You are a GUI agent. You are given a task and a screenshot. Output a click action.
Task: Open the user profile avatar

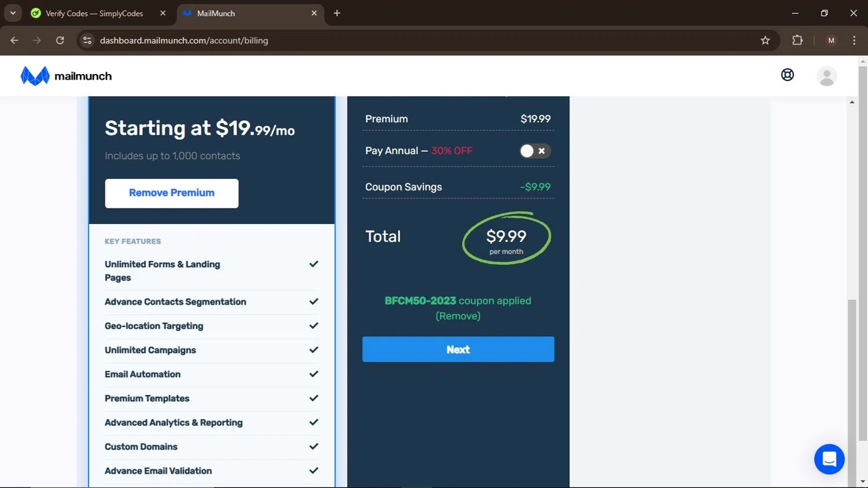[827, 76]
